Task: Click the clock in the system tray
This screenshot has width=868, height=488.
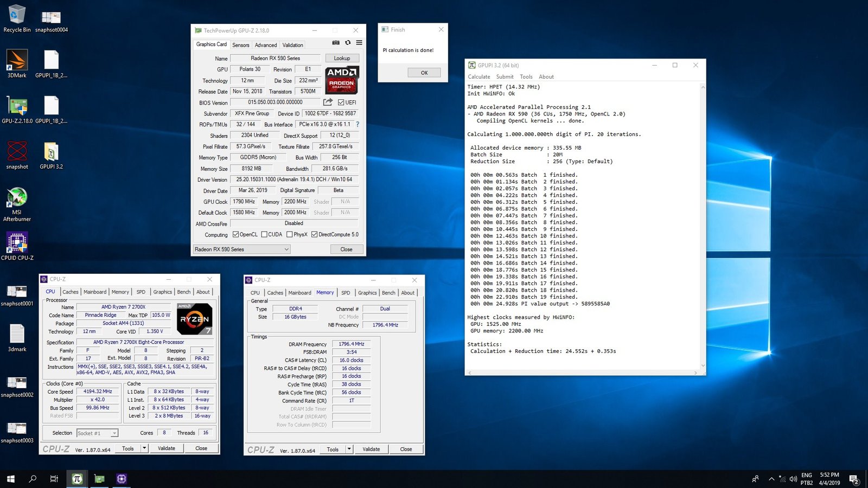Action: [829, 479]
